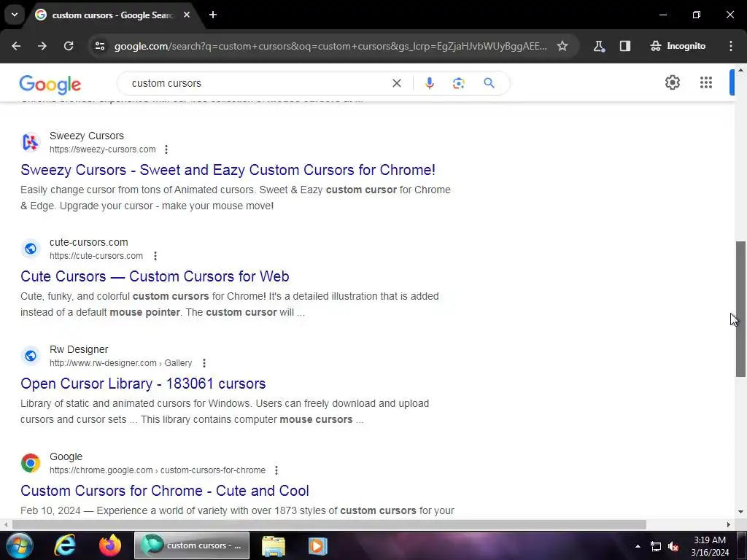Image resolution: width=747 pixels, height=560 pixels.
Task: Open more options for cute-cursors.com result
Action: click(155, 256)
